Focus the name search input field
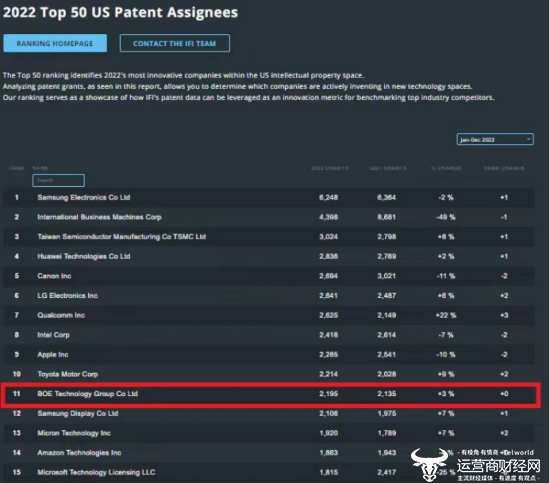550x484 pixels. (58, 180)
